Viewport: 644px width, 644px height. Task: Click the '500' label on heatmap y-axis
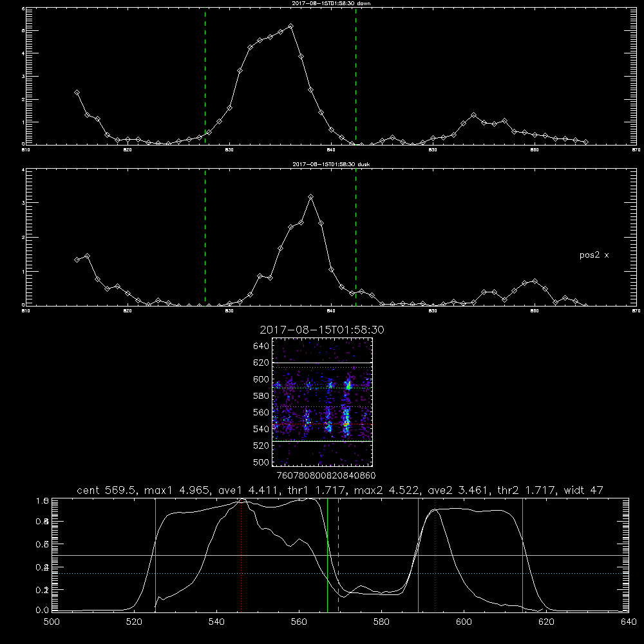(261, 462)
